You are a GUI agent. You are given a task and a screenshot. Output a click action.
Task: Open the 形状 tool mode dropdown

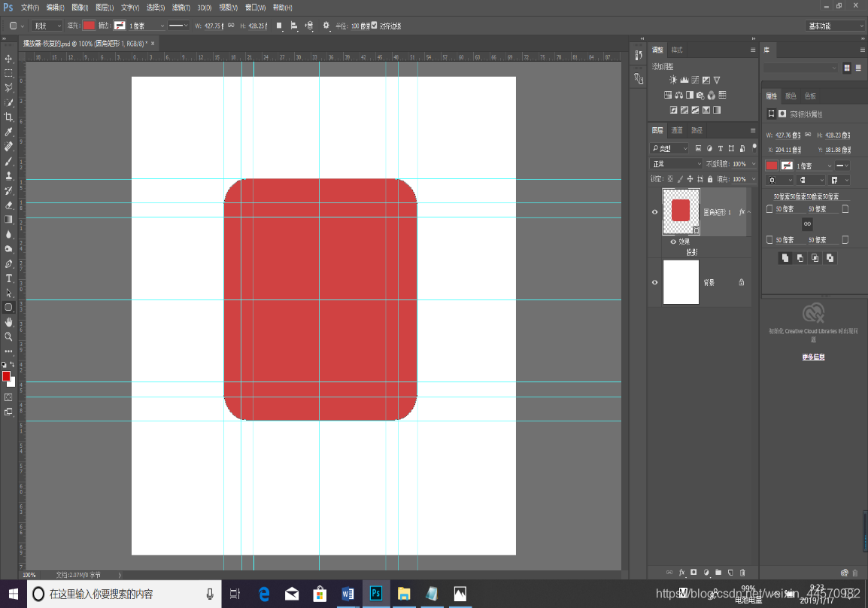(48, 26)
